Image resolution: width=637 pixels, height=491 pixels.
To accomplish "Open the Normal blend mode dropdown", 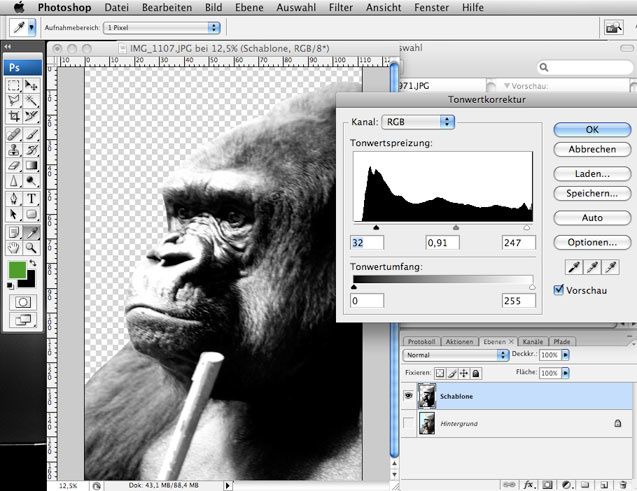I will [454, 355].
